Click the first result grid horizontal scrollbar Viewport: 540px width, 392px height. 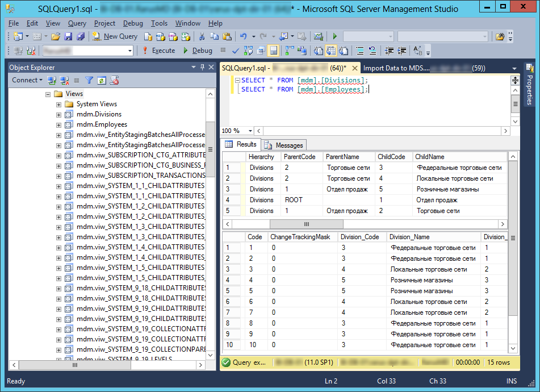click(x=307, y=224)
